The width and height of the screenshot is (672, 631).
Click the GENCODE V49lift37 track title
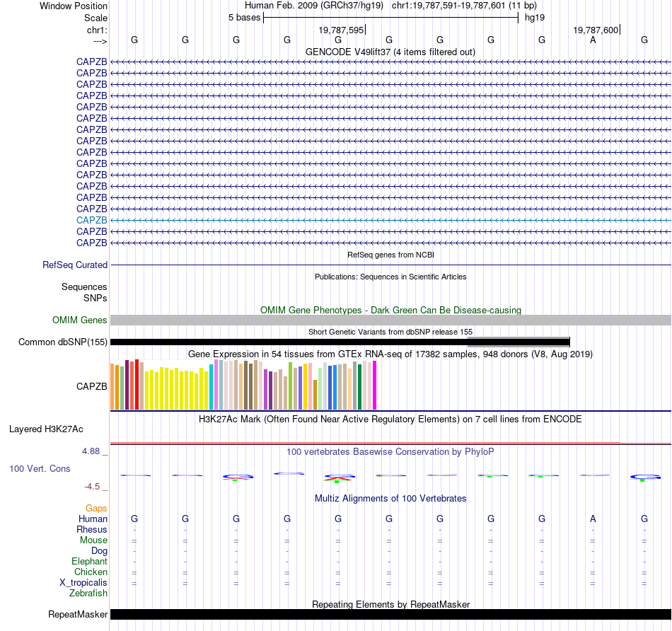[x=390, y=52]
